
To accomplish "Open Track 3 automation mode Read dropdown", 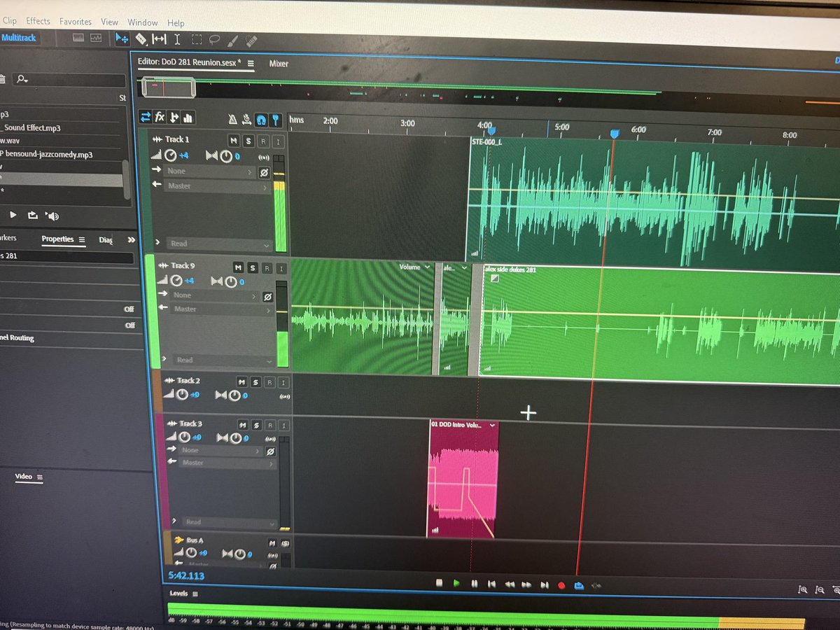I will pyautogui.click(x=228, y=522).
